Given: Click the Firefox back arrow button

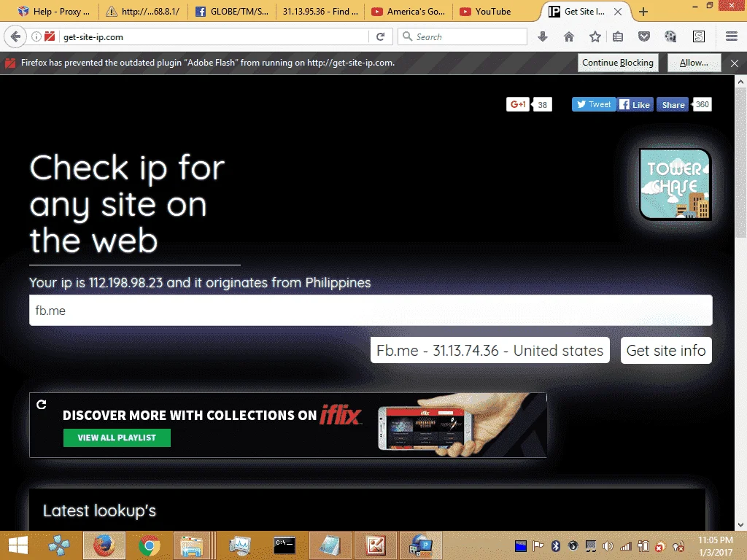Looking at the screenshot, I should click(15, 36).
